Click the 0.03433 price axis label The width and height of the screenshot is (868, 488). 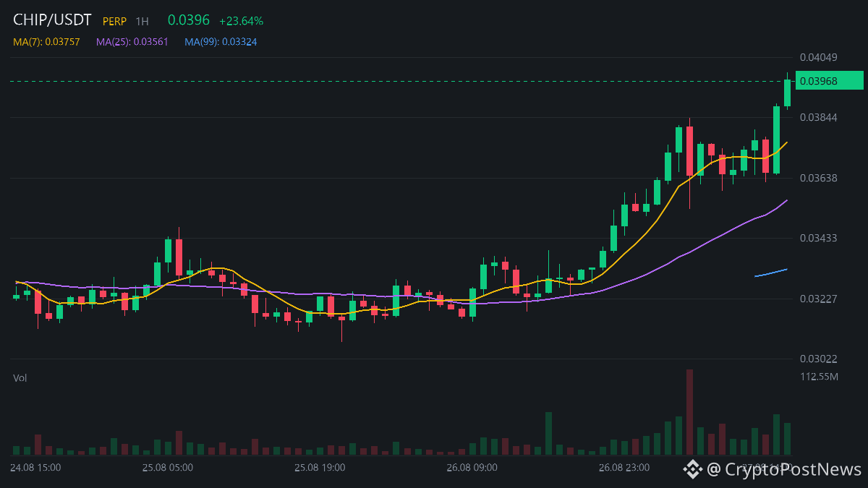818,238
